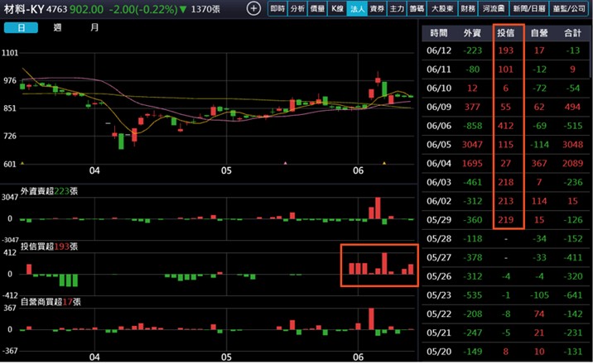Select the highlighted 法人 tab

pos(357,8)
